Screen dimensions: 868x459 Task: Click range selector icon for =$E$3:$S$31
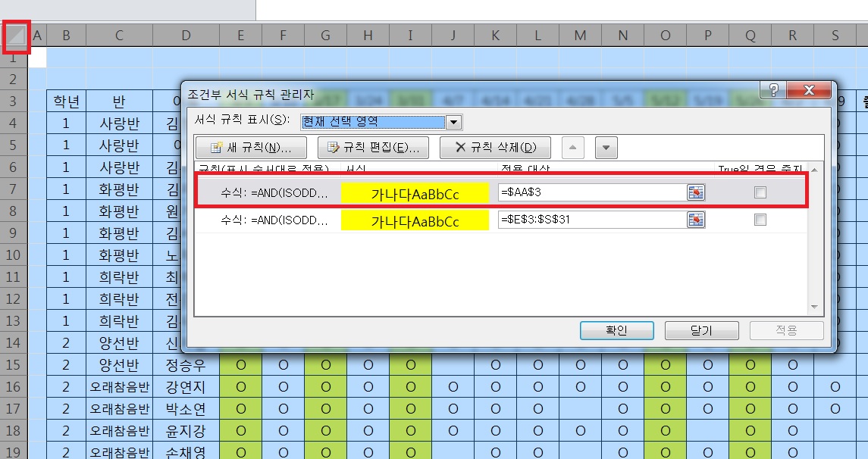pos(696,220)
